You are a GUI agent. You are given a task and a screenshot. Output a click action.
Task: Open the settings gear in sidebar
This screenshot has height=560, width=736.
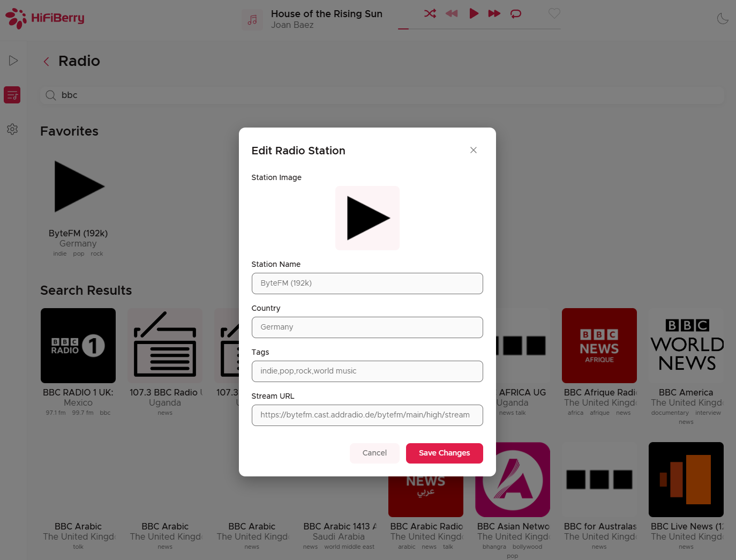[x=12, y=129]
